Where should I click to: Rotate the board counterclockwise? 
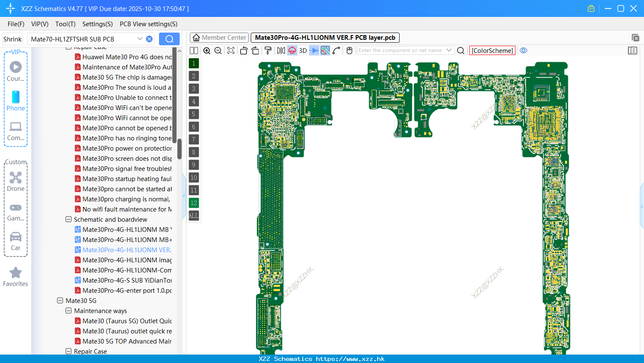244,50
